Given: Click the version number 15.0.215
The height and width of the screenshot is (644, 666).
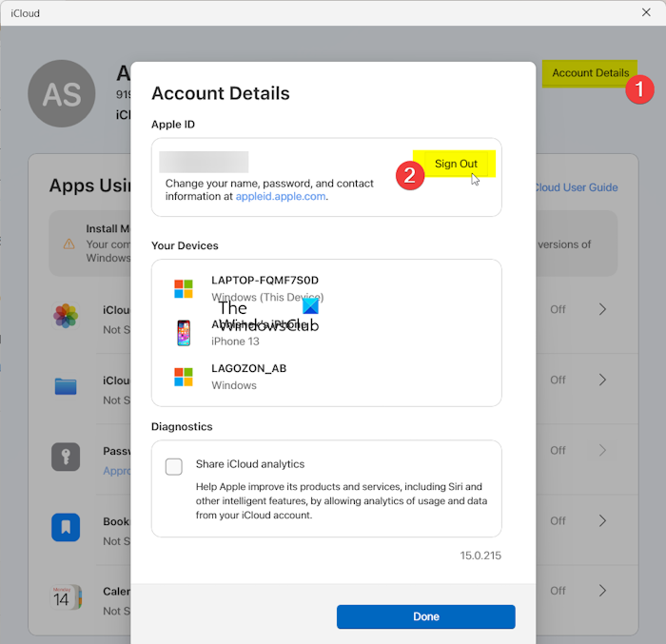Looking at the screenshot, I should click(x=480, y=556).
